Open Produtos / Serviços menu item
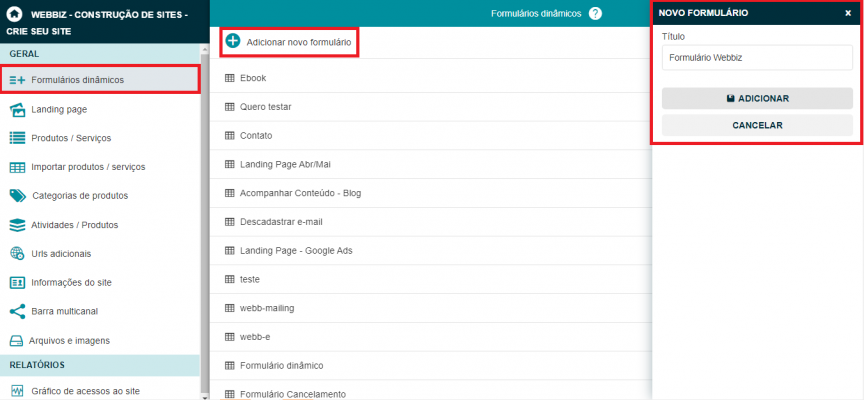The height and width of the screenshot is (400, 864). (71, 138)
